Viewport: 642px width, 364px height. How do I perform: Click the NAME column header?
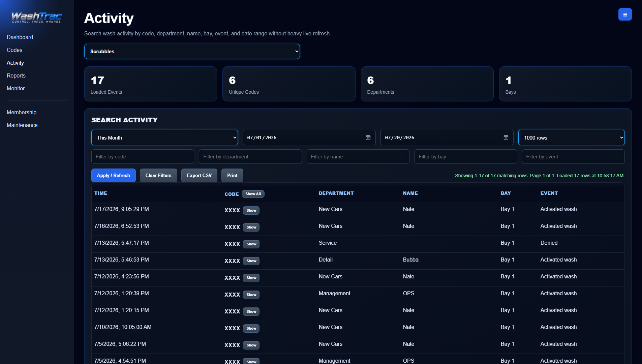click(x=410, y=193)
